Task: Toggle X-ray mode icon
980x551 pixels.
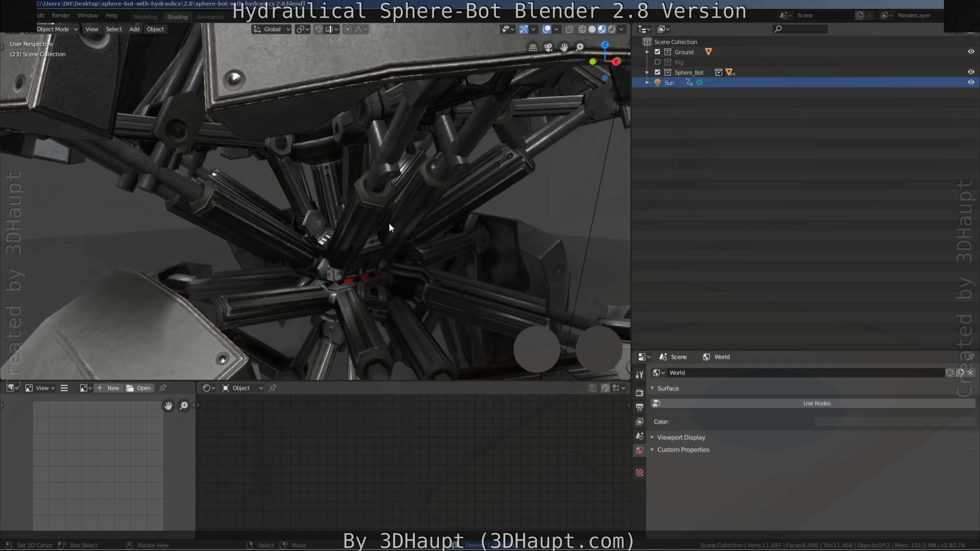Action: pyautogui.click(x=569, y=29)
